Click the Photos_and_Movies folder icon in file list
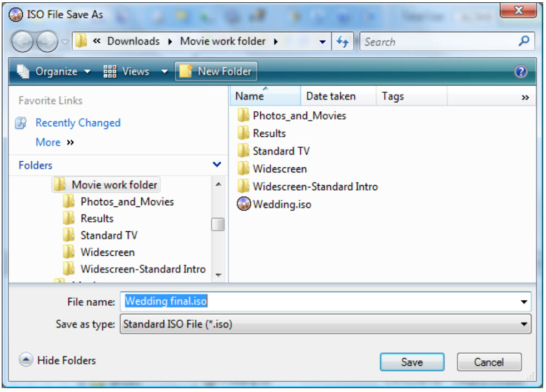The width and height of the screenshot is (546, 392). [x=244, y=115]
